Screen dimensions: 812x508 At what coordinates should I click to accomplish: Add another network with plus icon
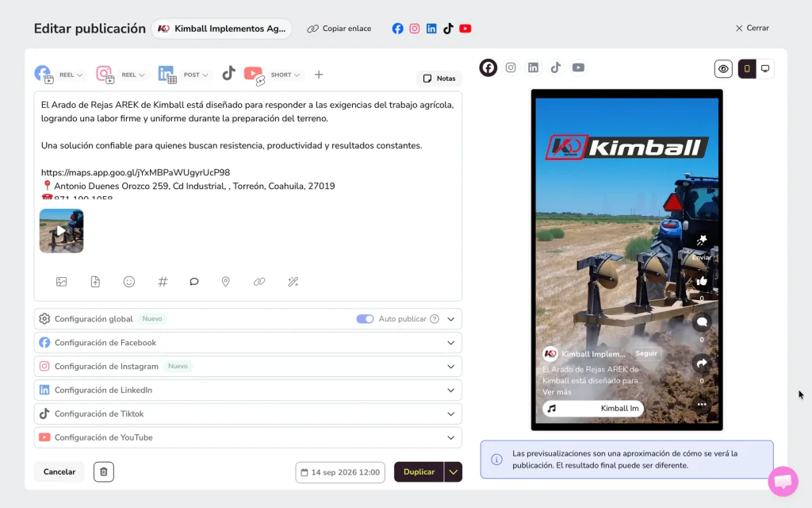coord(319,75)
